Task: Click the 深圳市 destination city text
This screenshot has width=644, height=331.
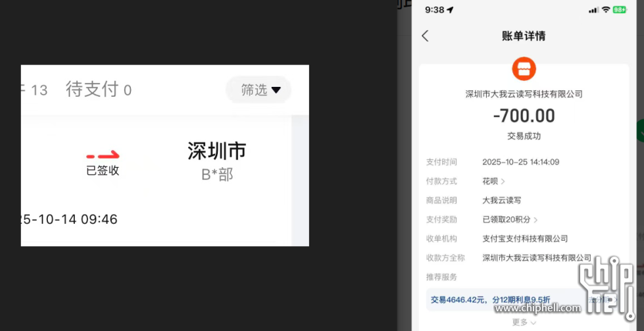Action: point(217,151)
